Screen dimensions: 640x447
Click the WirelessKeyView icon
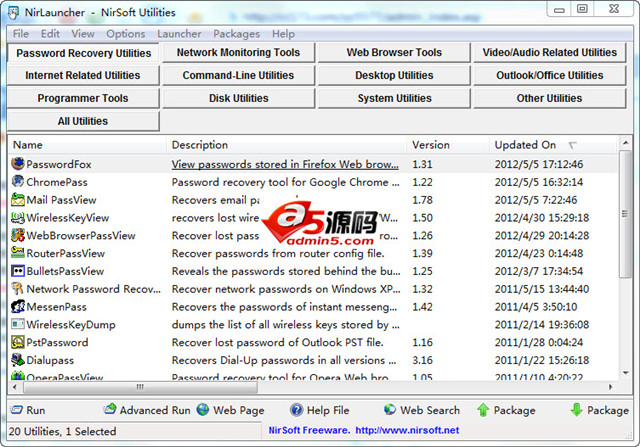tap(18, 218)
